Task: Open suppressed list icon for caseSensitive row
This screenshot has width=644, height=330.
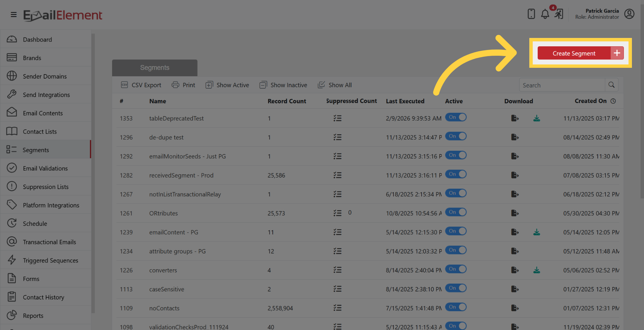Action: coord(337,289)
